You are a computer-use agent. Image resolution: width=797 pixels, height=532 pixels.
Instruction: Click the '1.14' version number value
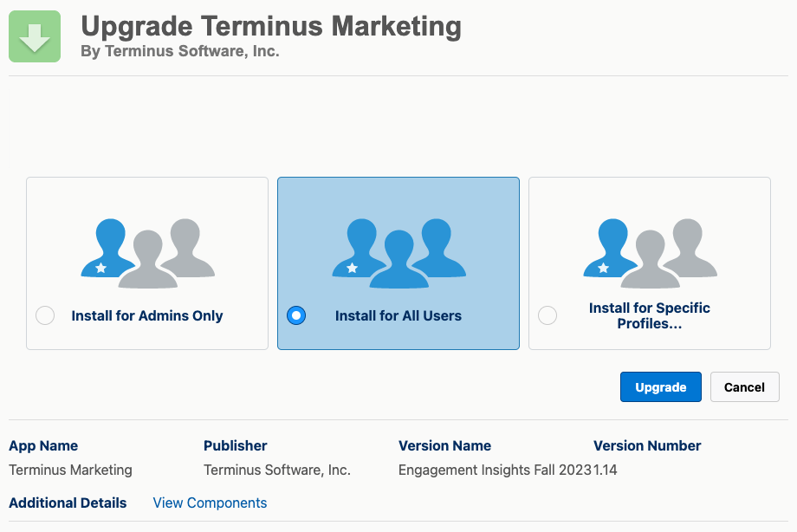[605, 470]
